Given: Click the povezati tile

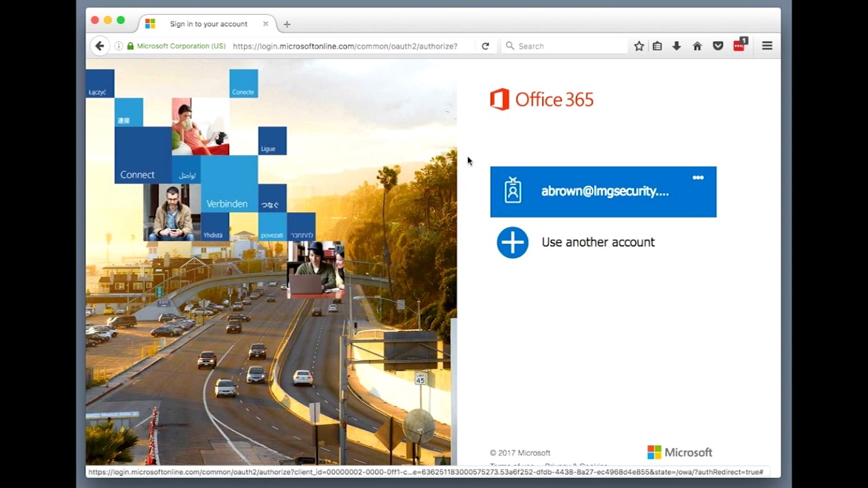Looking at the screenshot, I should click(272, 226).
